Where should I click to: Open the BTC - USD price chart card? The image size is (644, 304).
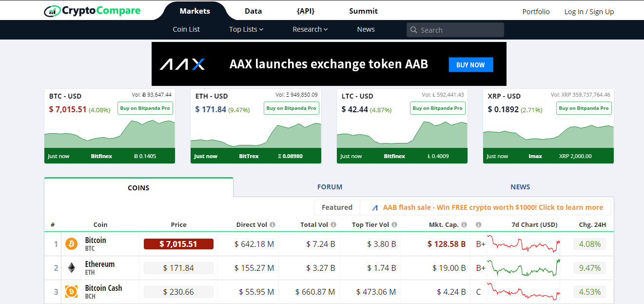coord(110,126)
